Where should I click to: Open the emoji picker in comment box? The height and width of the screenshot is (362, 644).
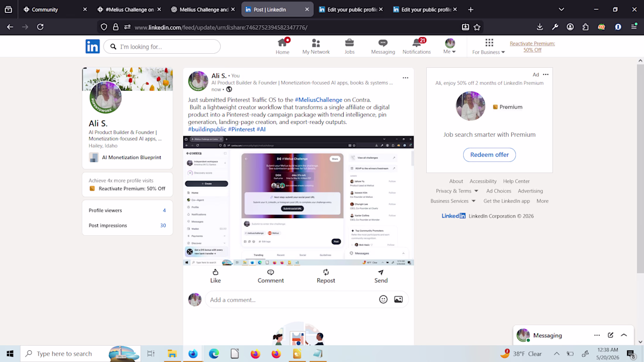pos(383,299)
